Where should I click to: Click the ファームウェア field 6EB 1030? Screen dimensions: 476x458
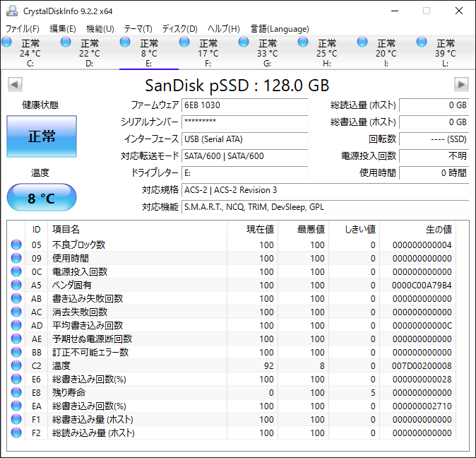244,105
